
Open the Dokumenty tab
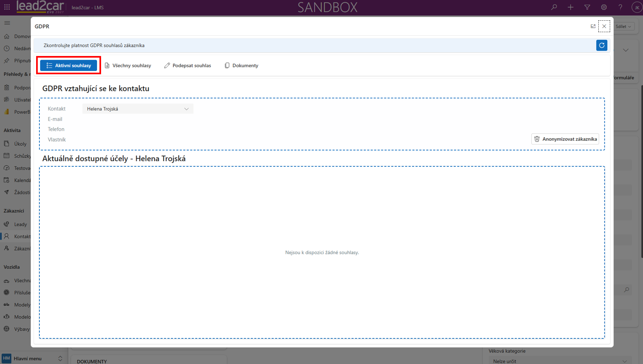(x=242, y=65)
